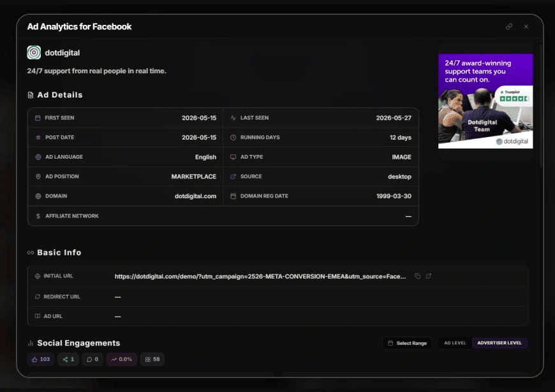
Task: Click the 1999-03-30 domain registration date
Action: pos(394,196)
